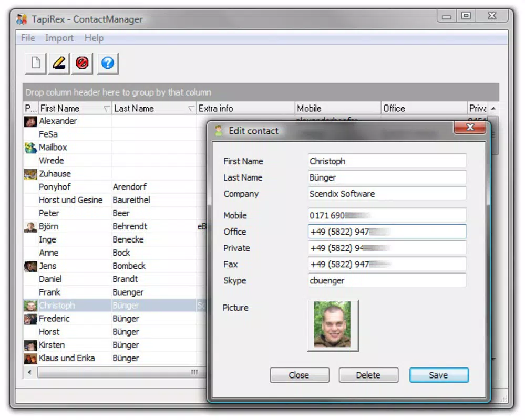
Task: Click the Close button in dialog
Action: tap(300, 375)
